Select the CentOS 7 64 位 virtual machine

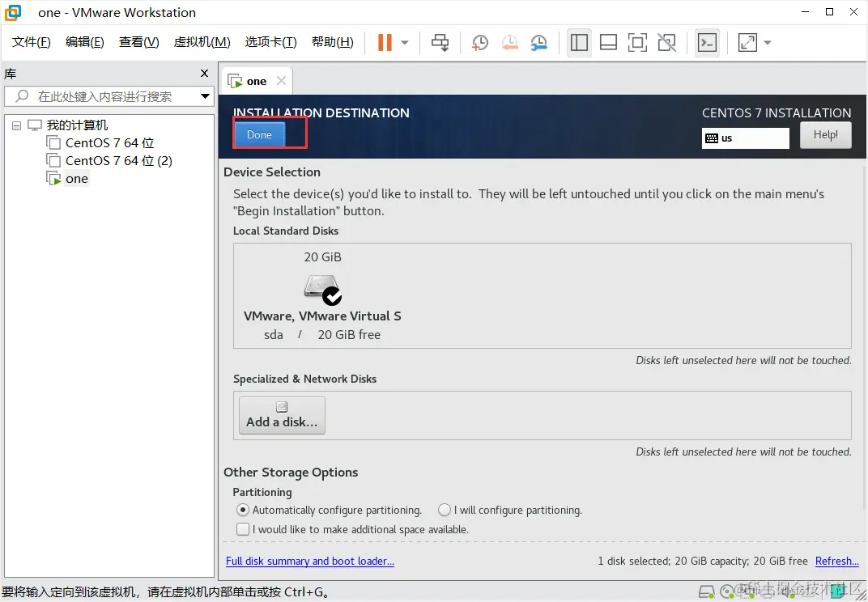109,143
